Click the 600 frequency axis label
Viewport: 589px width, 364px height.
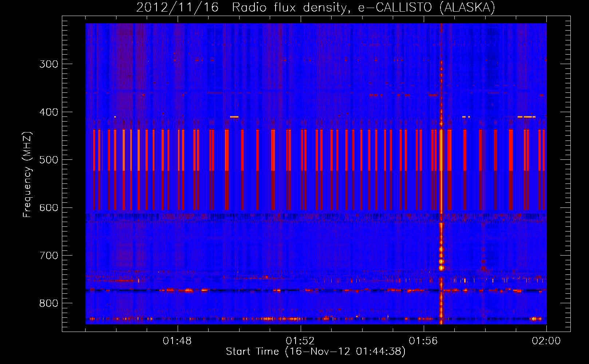tap(49, 208)
